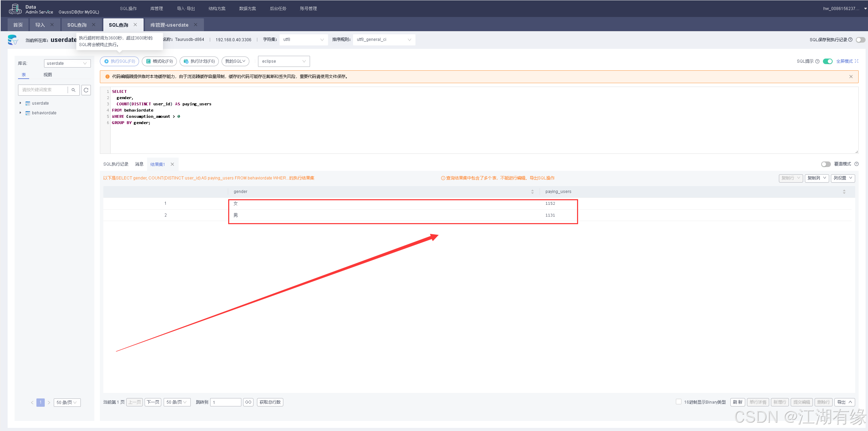This screenshot has height=431, width=868.
Task: Open the 库管理 menu
Action: (156, 9)
